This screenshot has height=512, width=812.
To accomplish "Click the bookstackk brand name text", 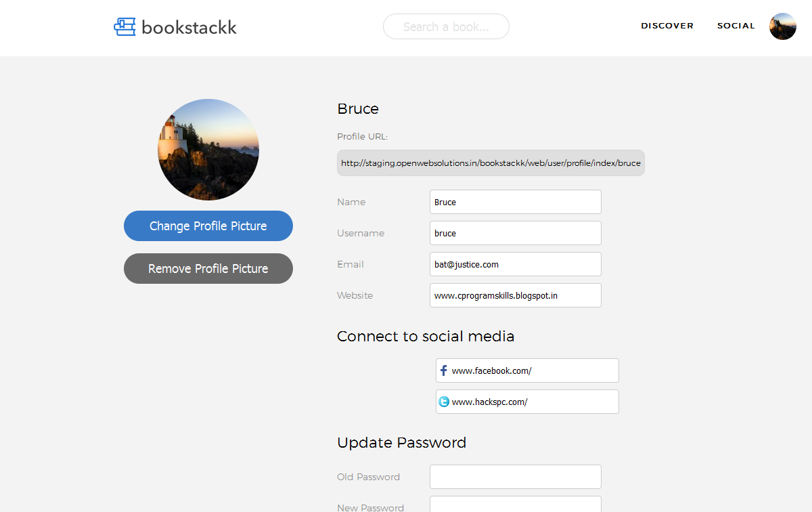I will pos(189,27).
